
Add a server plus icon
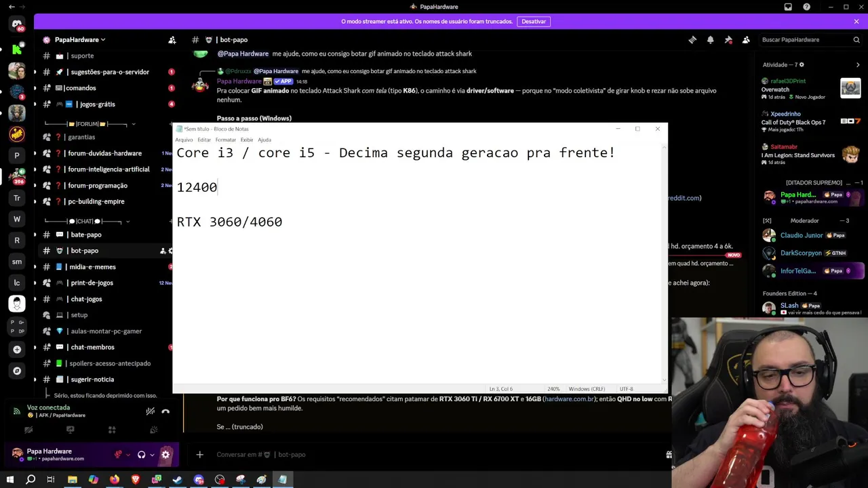pyautogui.click(x=17, y=349)
